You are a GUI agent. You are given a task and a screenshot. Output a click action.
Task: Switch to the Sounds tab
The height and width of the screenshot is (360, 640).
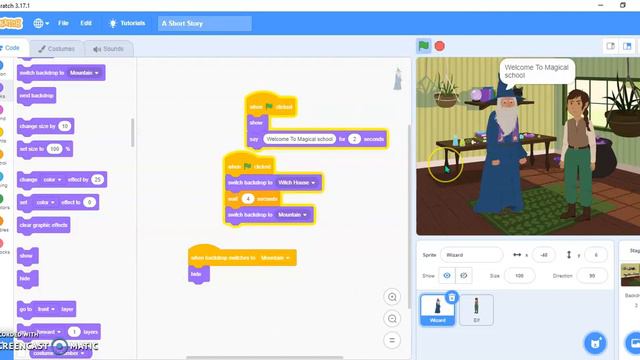coord(108,49)
